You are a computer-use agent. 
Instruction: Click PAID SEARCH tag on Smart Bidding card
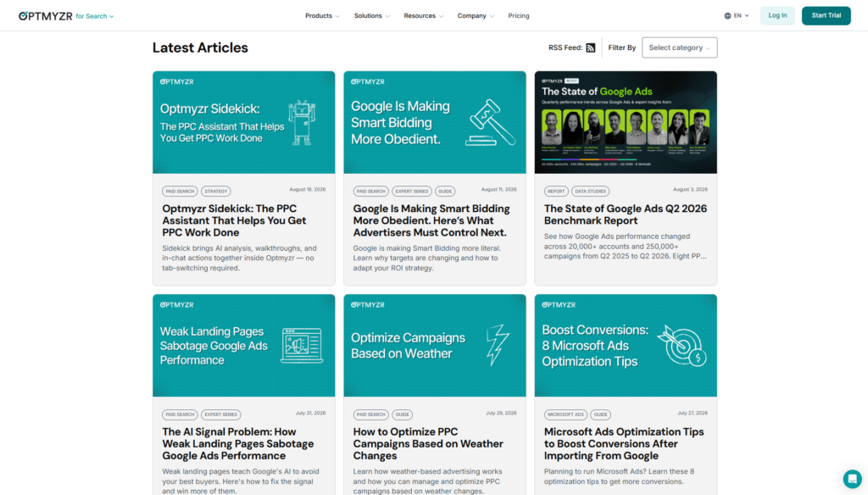point(371,191)
